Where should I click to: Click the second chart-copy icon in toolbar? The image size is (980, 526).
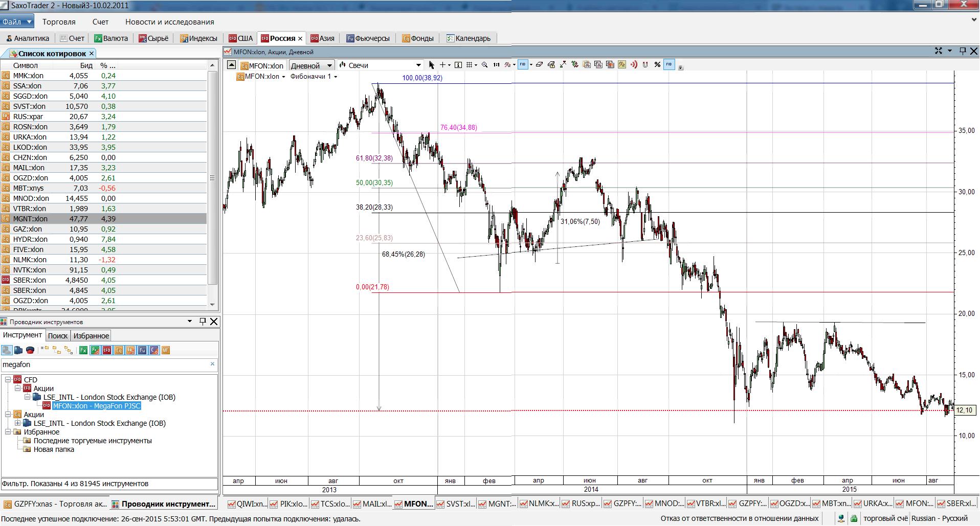click(598, 64)
